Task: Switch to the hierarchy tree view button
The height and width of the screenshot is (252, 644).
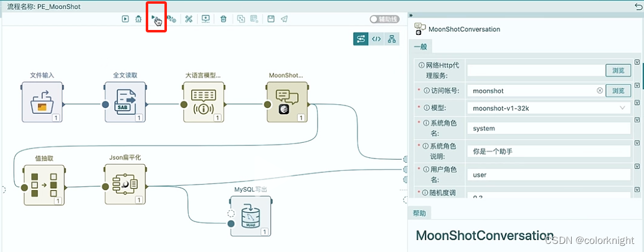Action: point(392,39)
